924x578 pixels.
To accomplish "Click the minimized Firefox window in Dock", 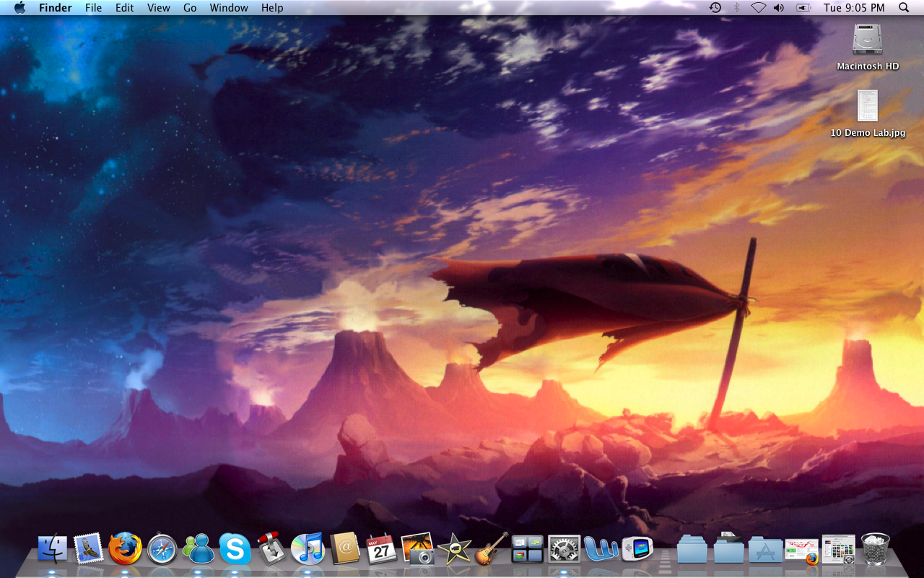I will tap(802, 551).
